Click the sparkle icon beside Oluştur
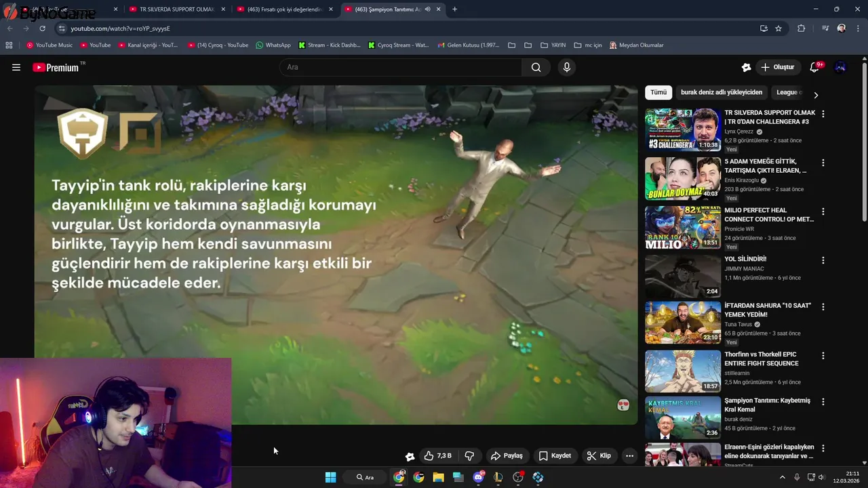 (746, 67)
